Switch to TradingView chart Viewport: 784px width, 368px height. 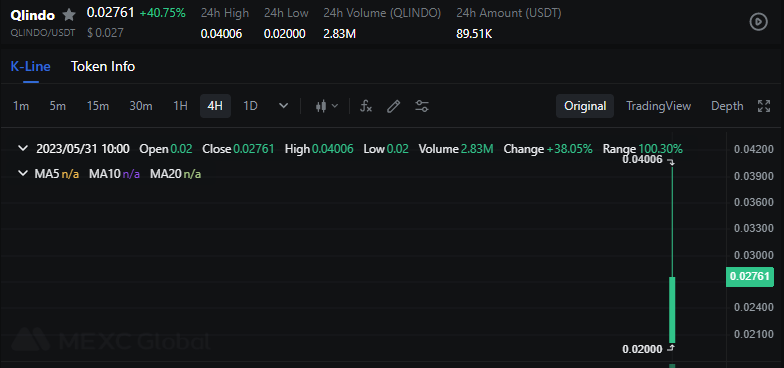click(x=658, y=106)
